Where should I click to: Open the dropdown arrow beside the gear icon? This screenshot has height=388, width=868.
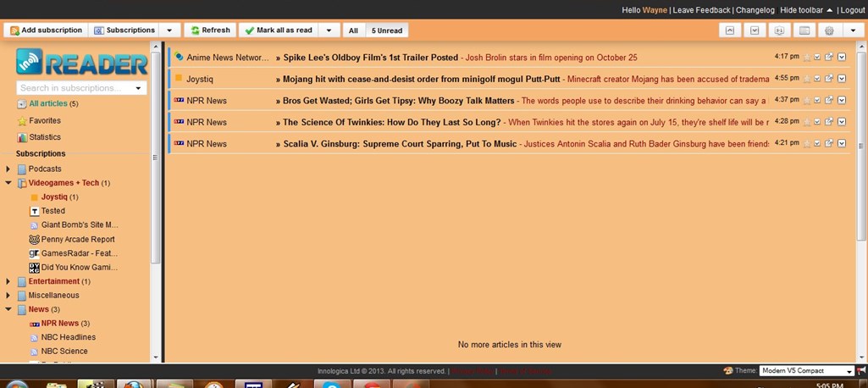point(853,30)
